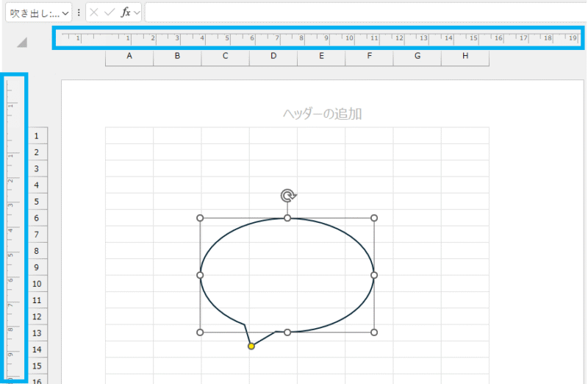Image resolution: width=588 pixels, height=384 pixels.
Task: Click cell A1 in the worksheet
Action: tap(129, 135)
